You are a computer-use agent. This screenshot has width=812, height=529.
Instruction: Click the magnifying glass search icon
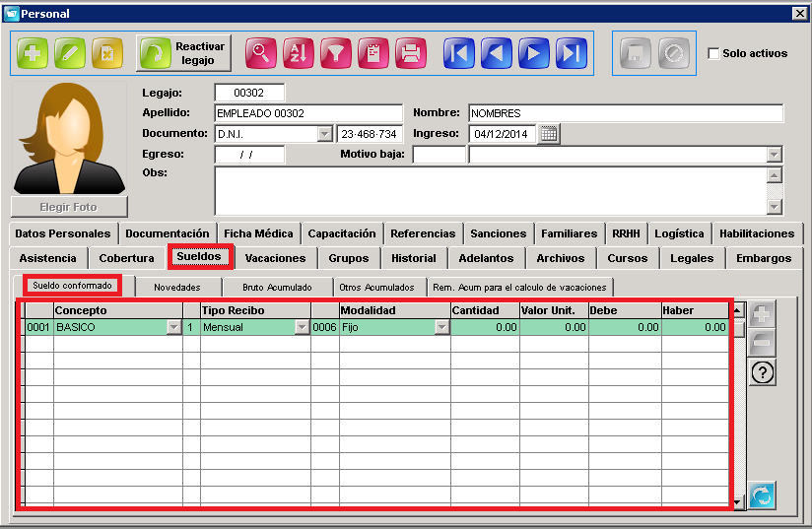(x=260, y=53)
